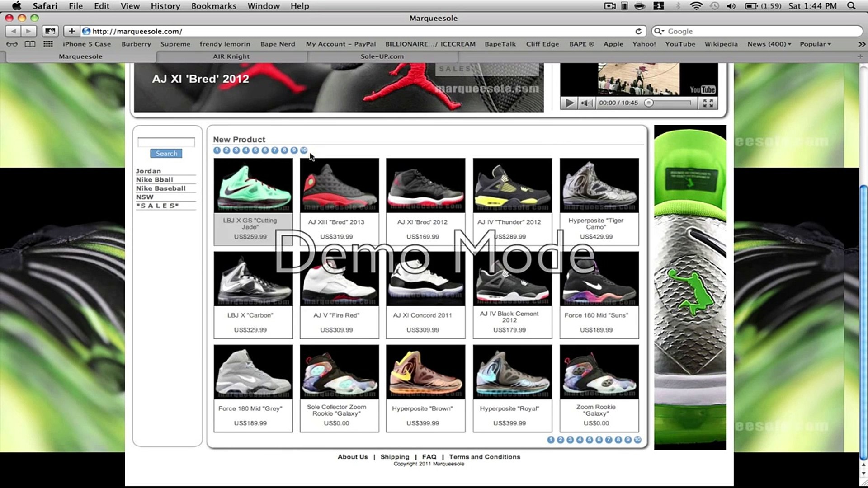Click the battery status icon in menu bar

tap(751, 6)
